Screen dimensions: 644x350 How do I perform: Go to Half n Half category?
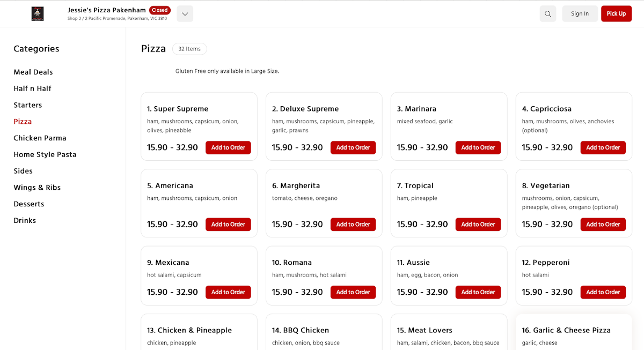33,88
